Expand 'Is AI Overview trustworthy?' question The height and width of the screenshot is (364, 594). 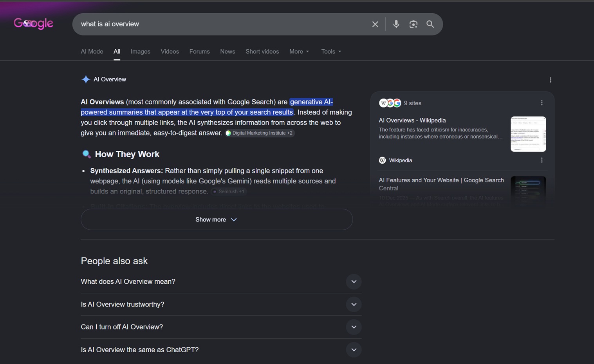click(x=221, y=305)
